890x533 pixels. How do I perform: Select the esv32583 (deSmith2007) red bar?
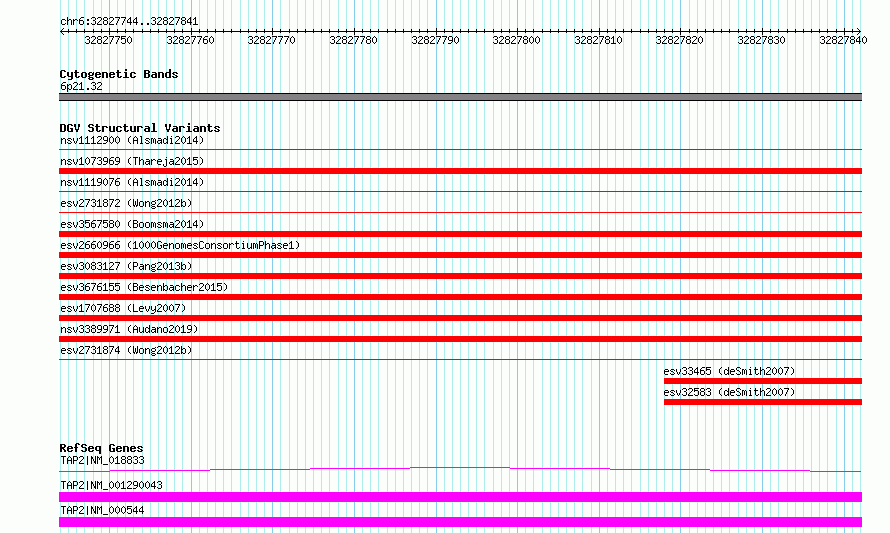(763, 402)
